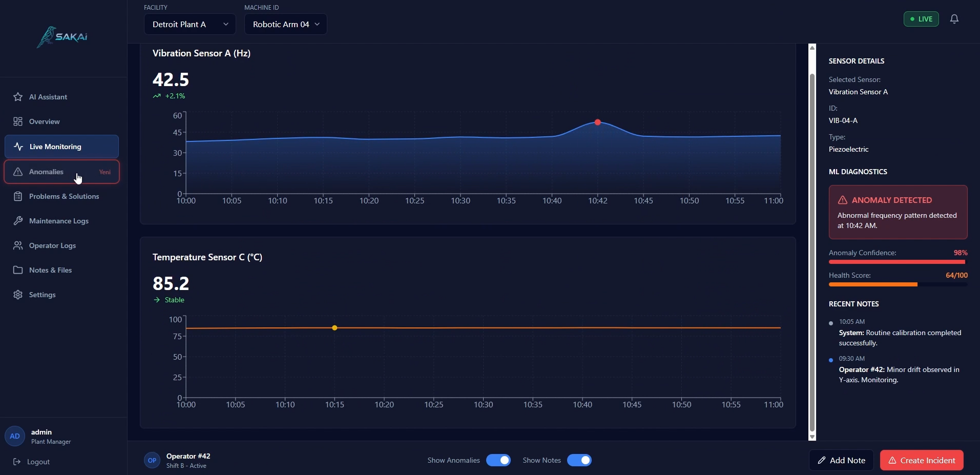The image size is (980, 475).
Task: Click the notification bell icon
Action: (954, 19)
